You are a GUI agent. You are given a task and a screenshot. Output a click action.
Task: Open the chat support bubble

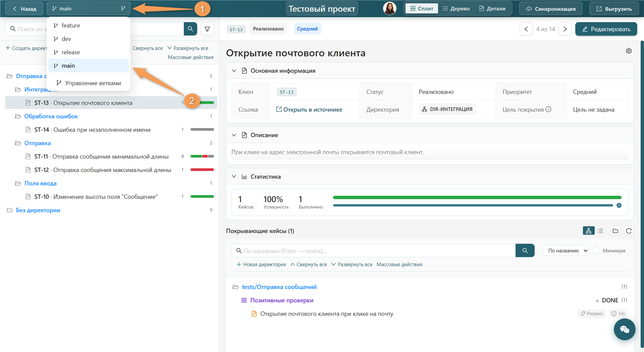click(625, 330)
